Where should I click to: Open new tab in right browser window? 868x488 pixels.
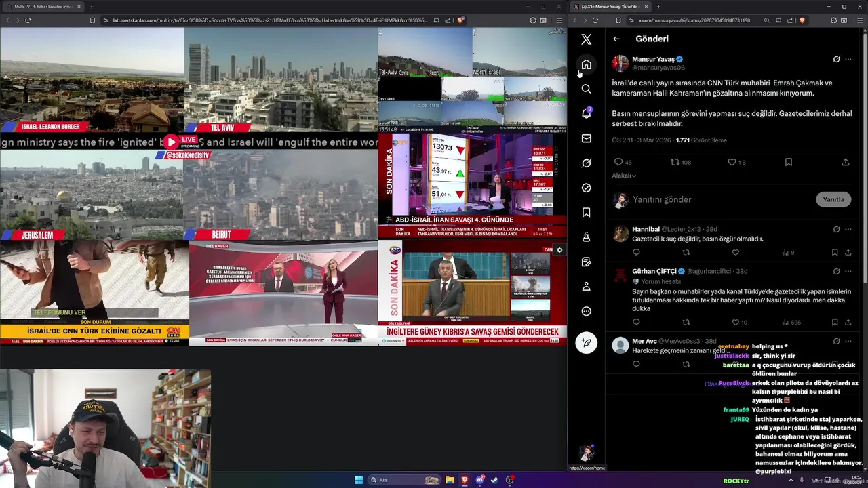[658, 7]
